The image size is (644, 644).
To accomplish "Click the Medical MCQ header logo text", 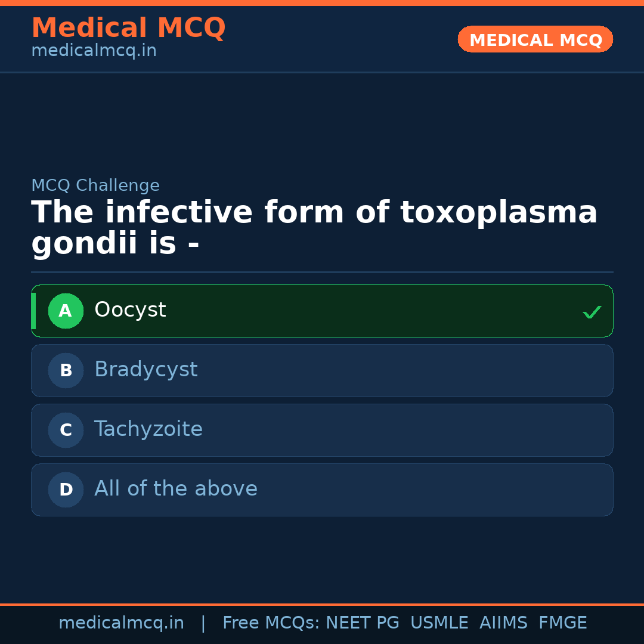I will coord(128,27).
